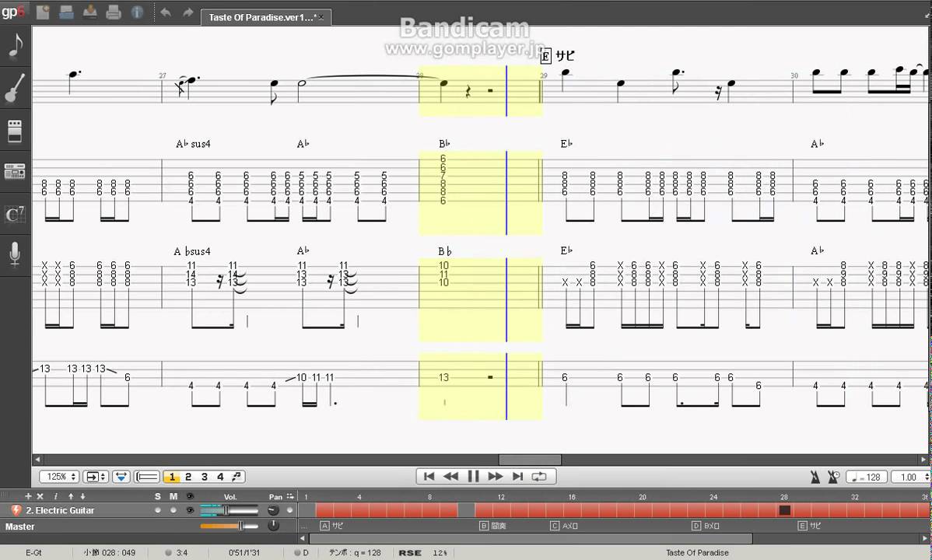
Task: Click the print icon in toolbar
Action: click(x=114, y=12)
